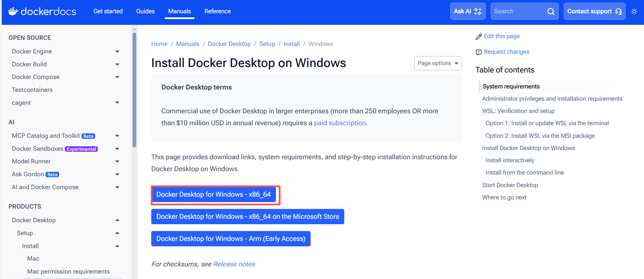
Task: Jump to Install from the command line
Action: (x=525, y=173)
